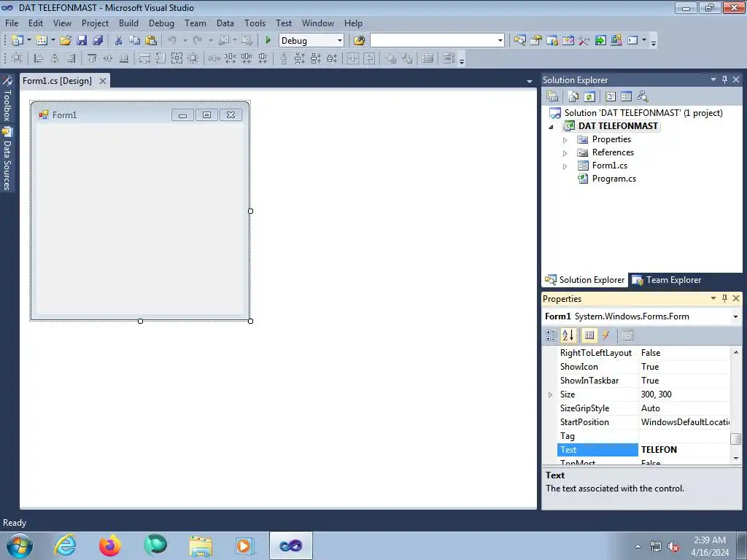Screen dimensions: 747x560
Task: Expand the Form1.cs node
Action: tap(565, 166)
